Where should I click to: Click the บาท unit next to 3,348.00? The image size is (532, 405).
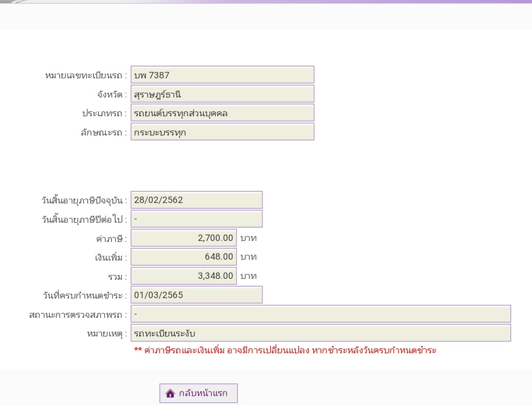[248, 276]
